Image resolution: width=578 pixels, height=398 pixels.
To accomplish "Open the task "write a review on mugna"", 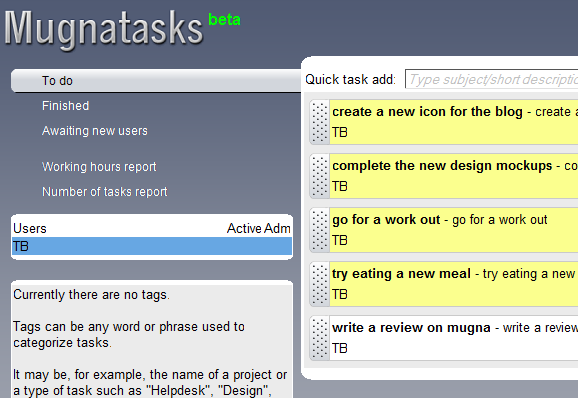I will coord(411,328).
